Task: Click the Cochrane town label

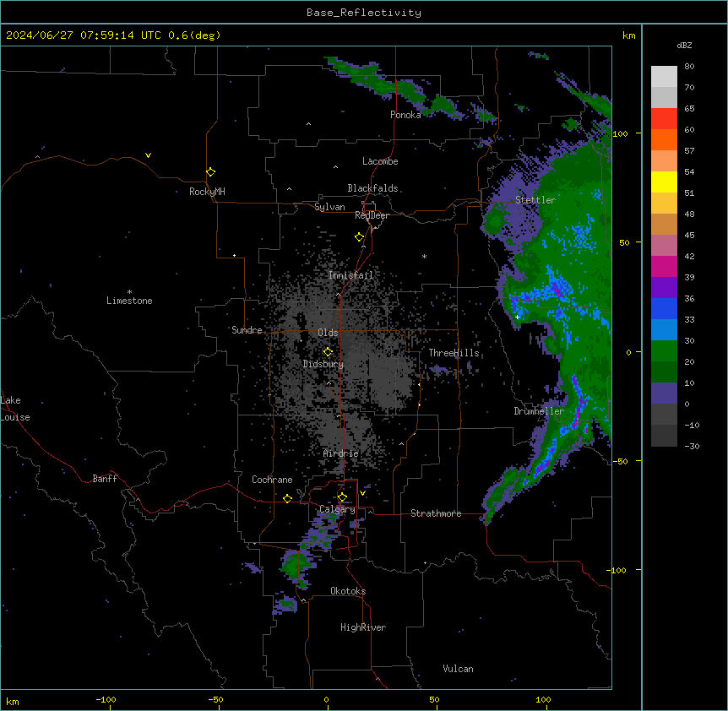Action: point(272,480)
